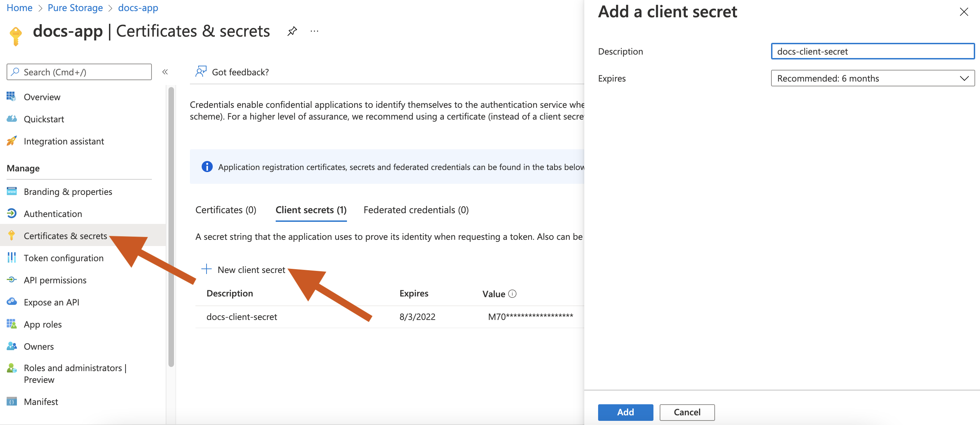Click the Cancel button
The width and height of the screenshot is (980, 425).
coord(687,412)
